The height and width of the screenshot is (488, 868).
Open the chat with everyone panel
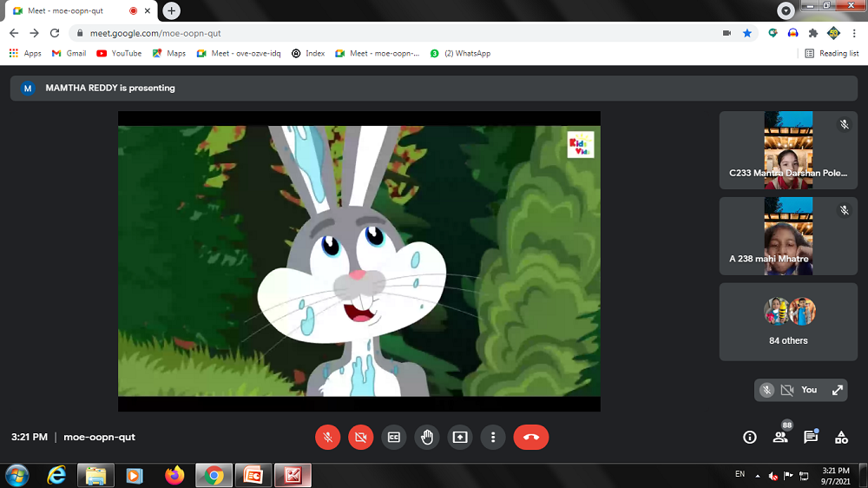coord(811,438)
